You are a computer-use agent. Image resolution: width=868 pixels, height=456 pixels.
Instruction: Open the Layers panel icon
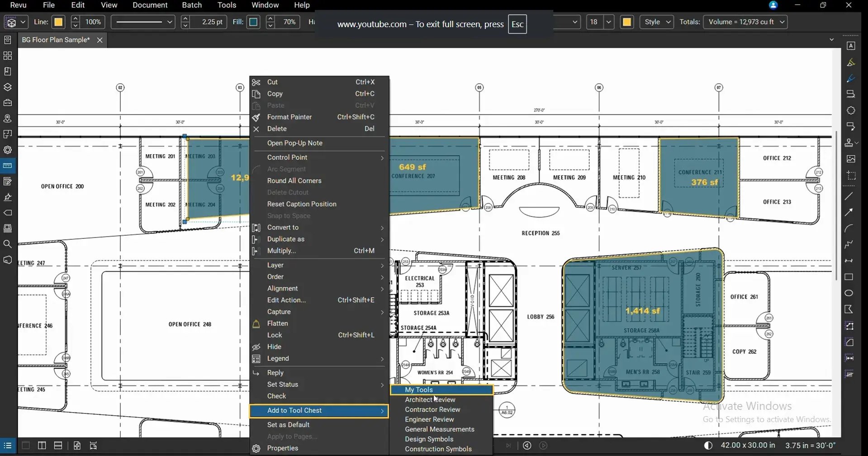pos(8,87)
